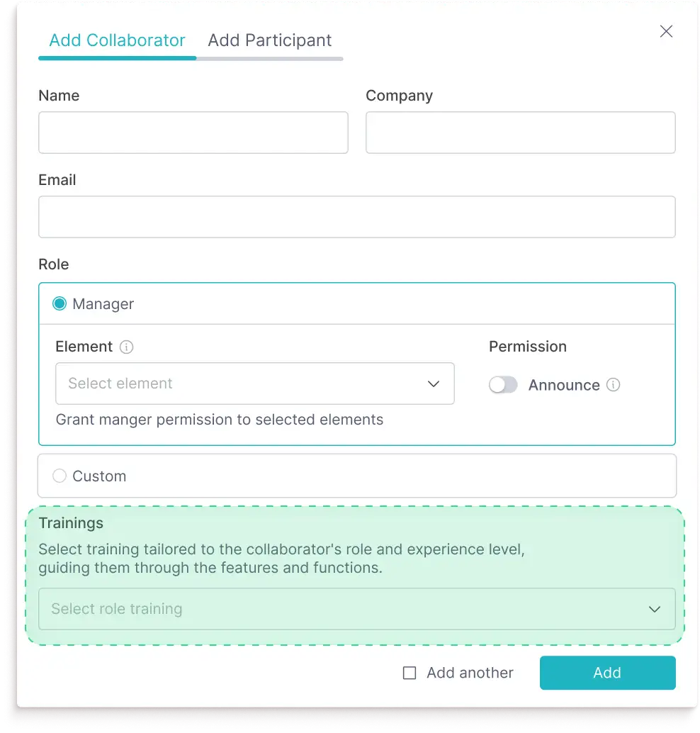The image size is (700, 733).
Task: Choose the Manager role radio button
Action: pyautogui.click(x=60, y=304)
